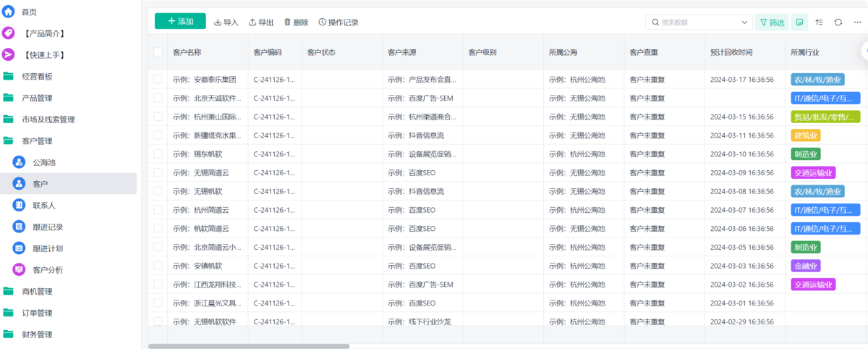
Task: Click the 贸易/批发/零售 green tag
Action: click(826, 117)
